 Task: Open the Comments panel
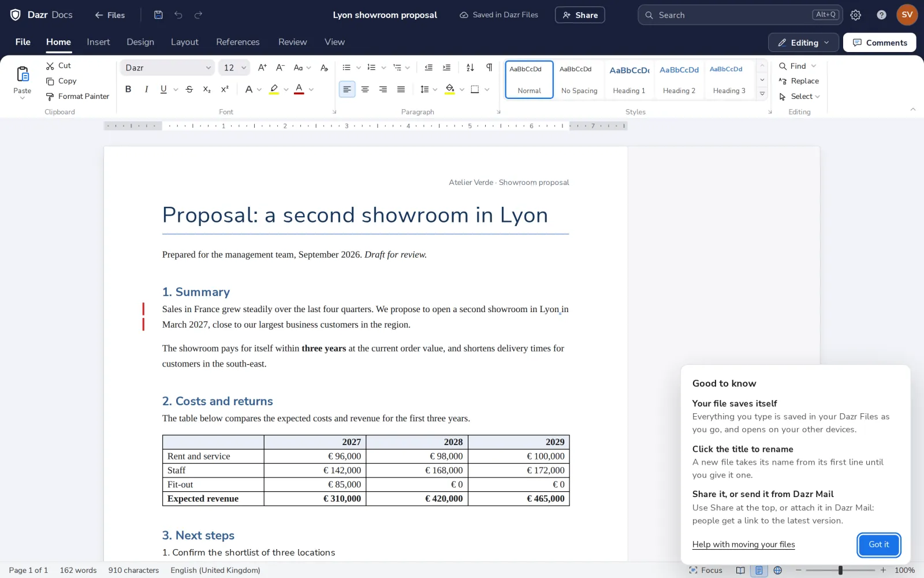(880, 43)
